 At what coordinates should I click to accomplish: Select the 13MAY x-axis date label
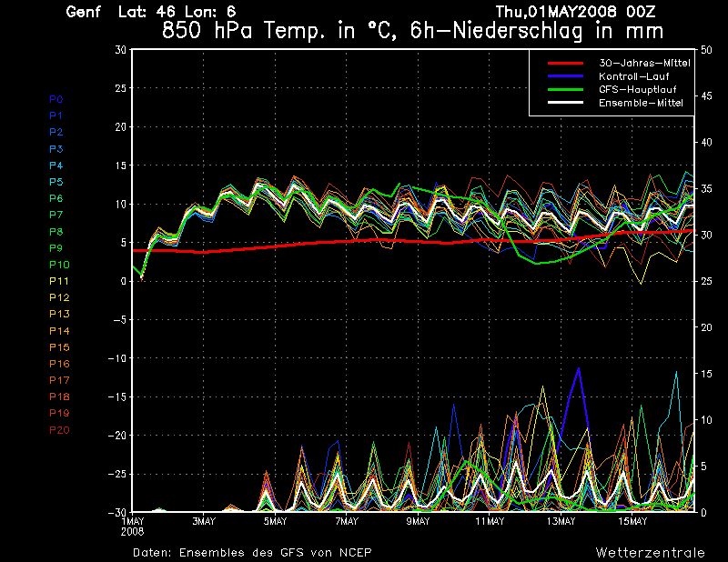click(x=561, y=522)
